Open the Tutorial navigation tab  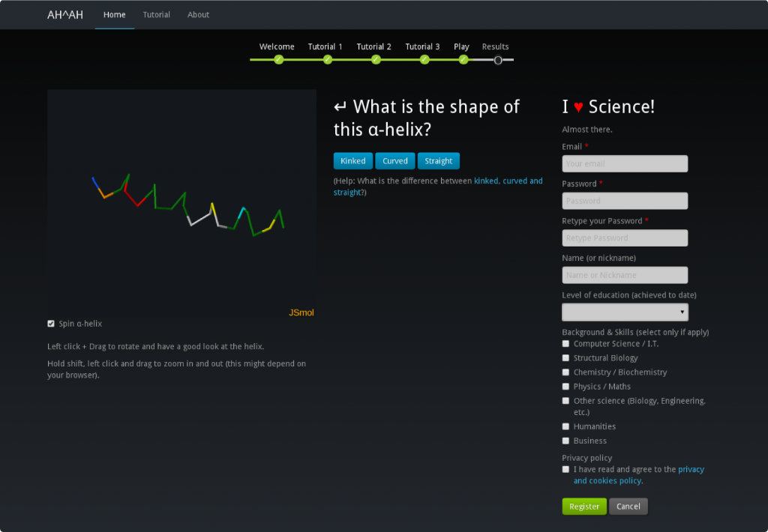[156, 15]
